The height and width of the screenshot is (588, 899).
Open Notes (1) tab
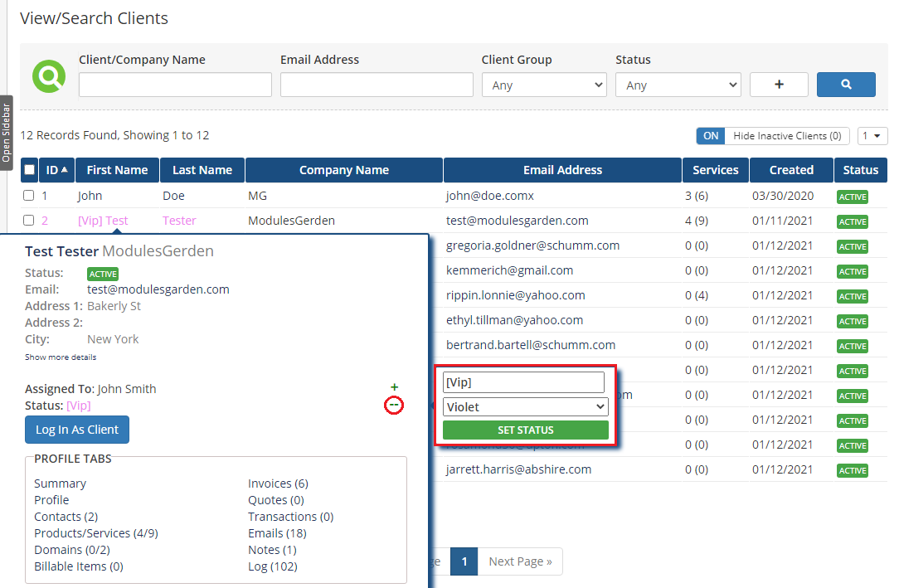coord(272,550)
